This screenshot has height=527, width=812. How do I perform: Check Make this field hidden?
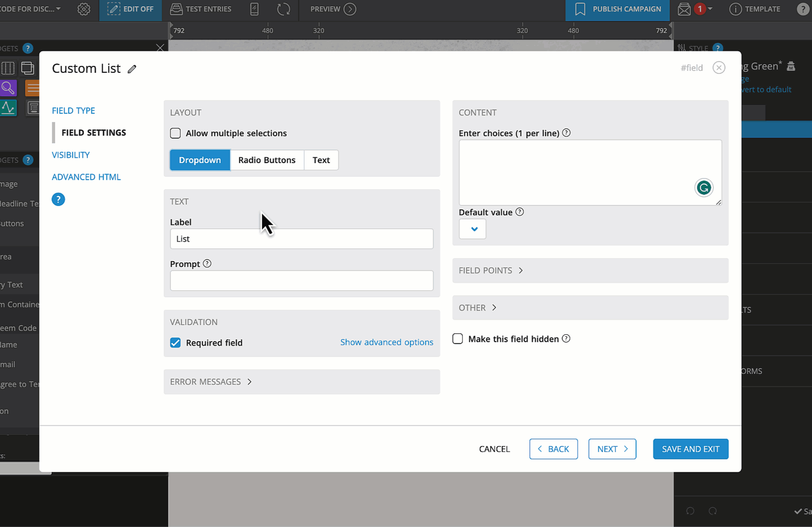point(458,338)
